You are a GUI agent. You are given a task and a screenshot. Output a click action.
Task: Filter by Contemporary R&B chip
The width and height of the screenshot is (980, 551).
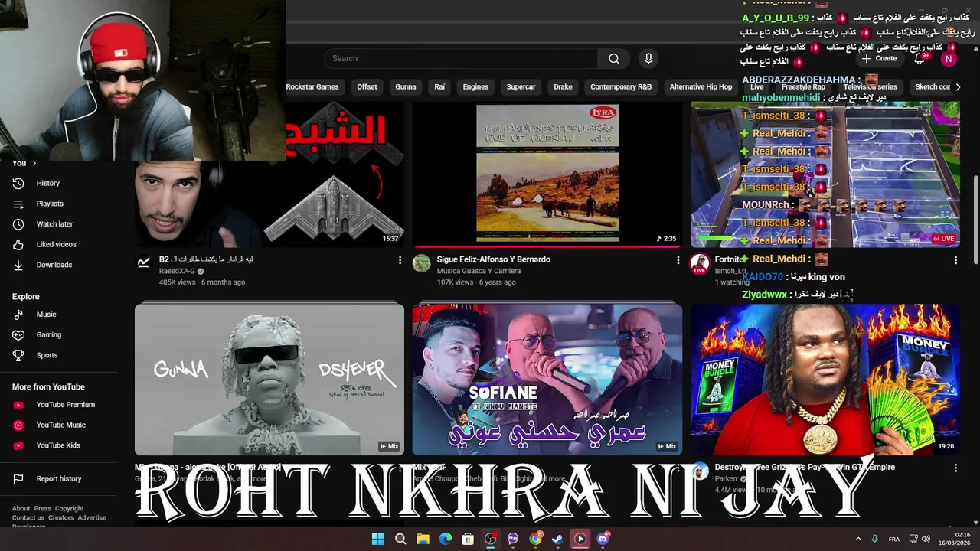(621, 87)
